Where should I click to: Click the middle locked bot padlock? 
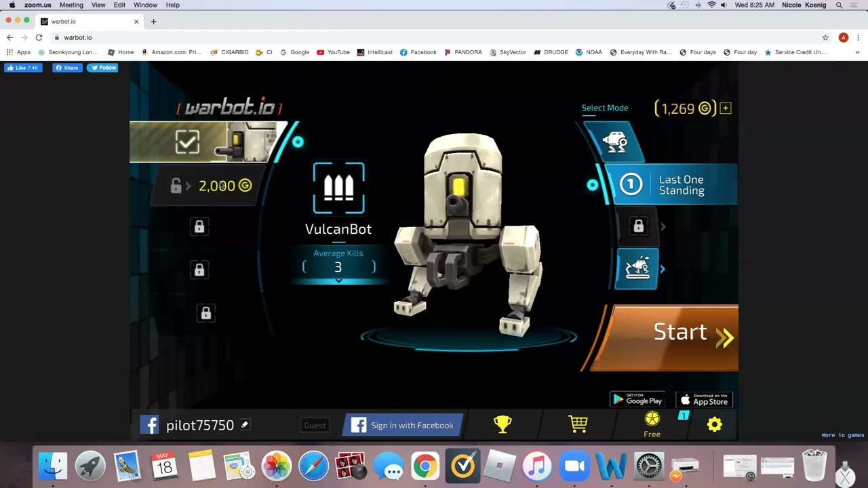click(x=199, y=270)
